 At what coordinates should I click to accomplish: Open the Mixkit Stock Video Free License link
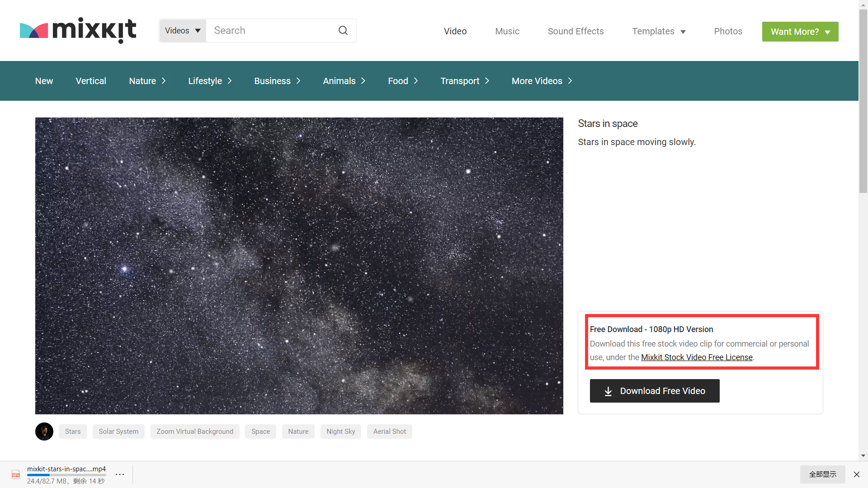click(696, 357)
